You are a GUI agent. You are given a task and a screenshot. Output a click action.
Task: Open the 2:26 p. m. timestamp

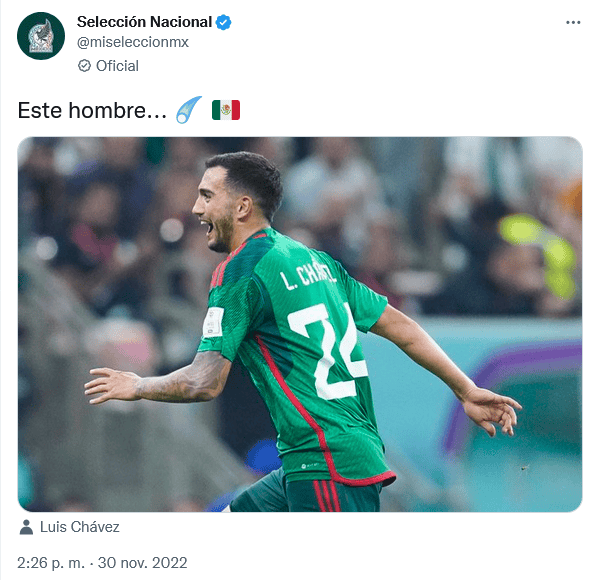[x=51, y=563]
